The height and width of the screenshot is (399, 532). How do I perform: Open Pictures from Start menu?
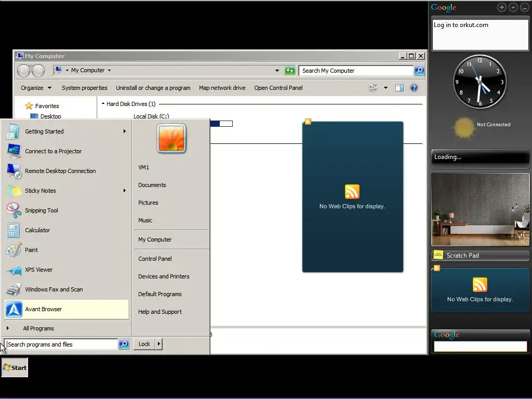point(148,203)
